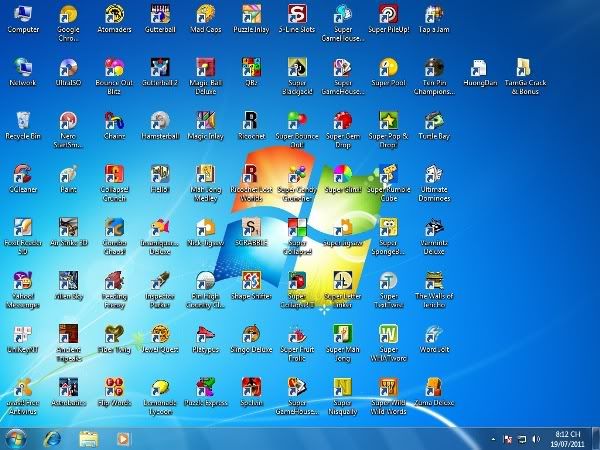This screenshot has width=600, height=450.
Task: Open the Windows Start menu orb
Action: pyautogui.click(x=16, y=439)
